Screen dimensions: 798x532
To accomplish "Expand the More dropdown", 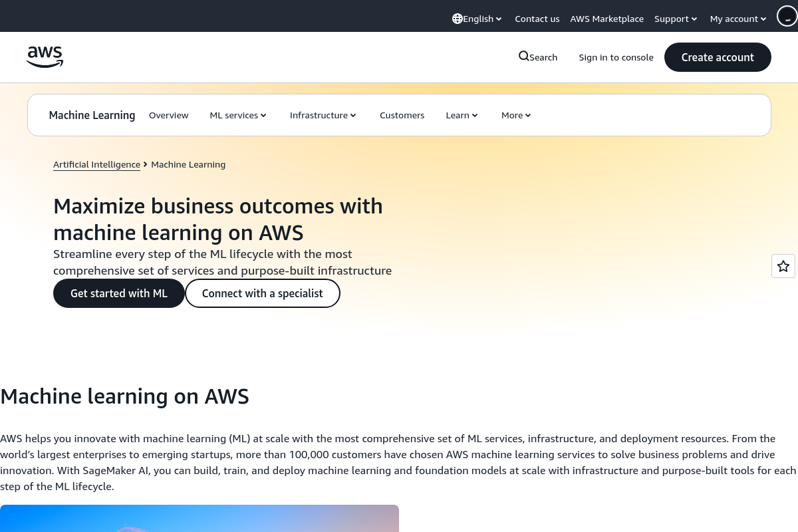I will (516, 115).
